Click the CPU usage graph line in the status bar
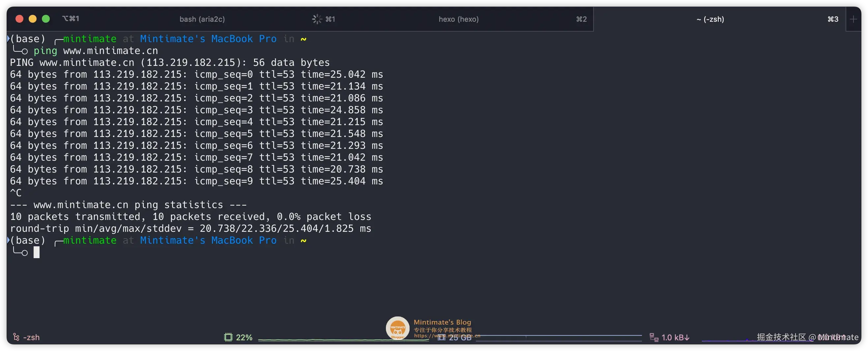Image resolution: width=868 pixels, height=351 pixels. click(343, 339)
